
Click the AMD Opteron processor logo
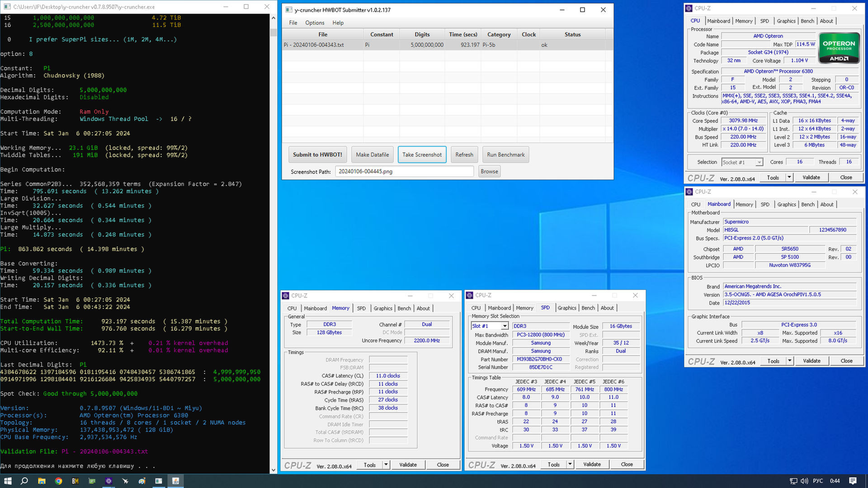point(839,48)
